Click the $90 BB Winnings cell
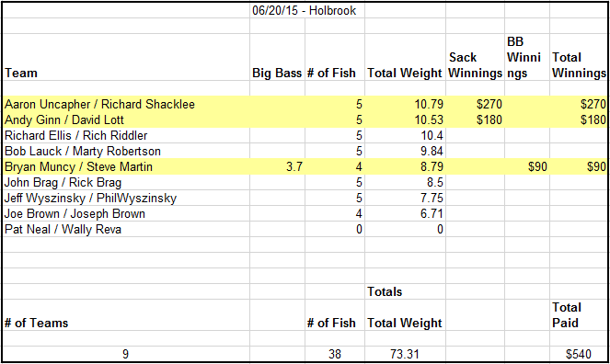Image resolution: width=610 pixels, height=364 pixels. point(527,166)
